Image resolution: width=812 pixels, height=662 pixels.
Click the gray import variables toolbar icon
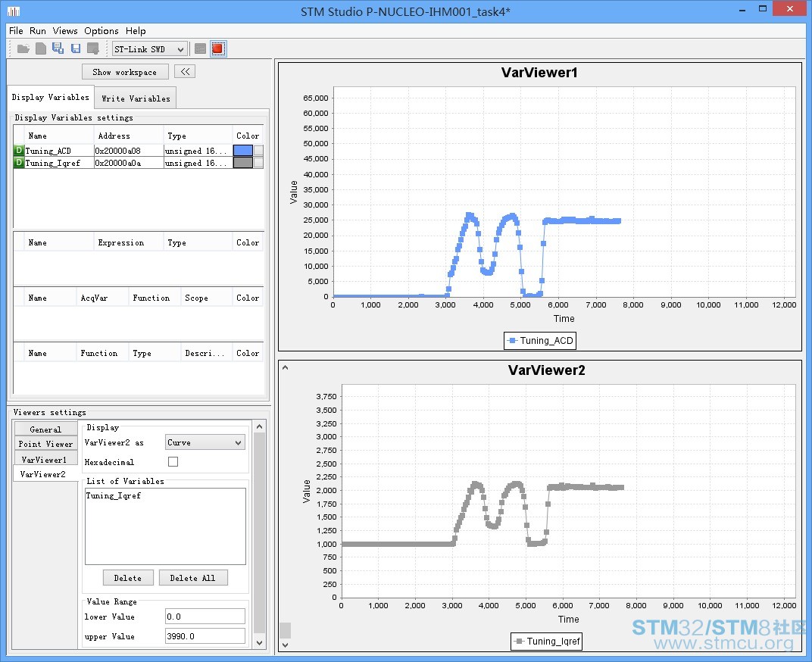pos(93,48)
